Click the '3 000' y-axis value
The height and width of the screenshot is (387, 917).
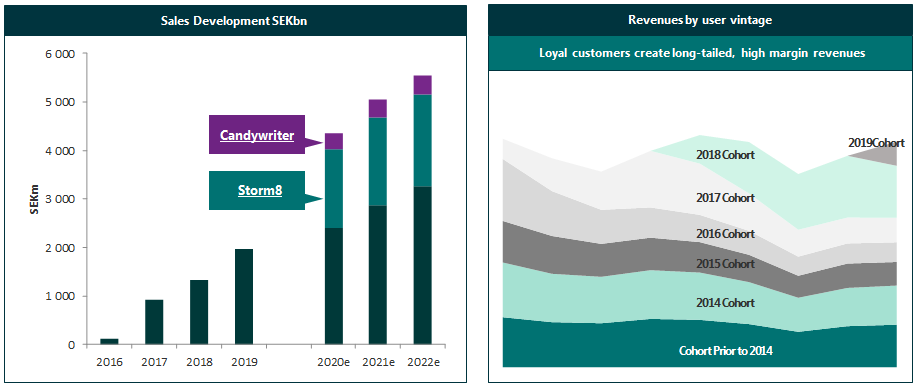tap(61, 199)
